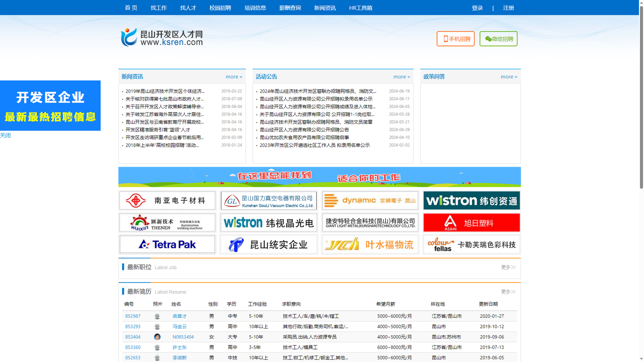Open 校园招聘 navigation item
644x362 pixels.
[x=220, y=8]
